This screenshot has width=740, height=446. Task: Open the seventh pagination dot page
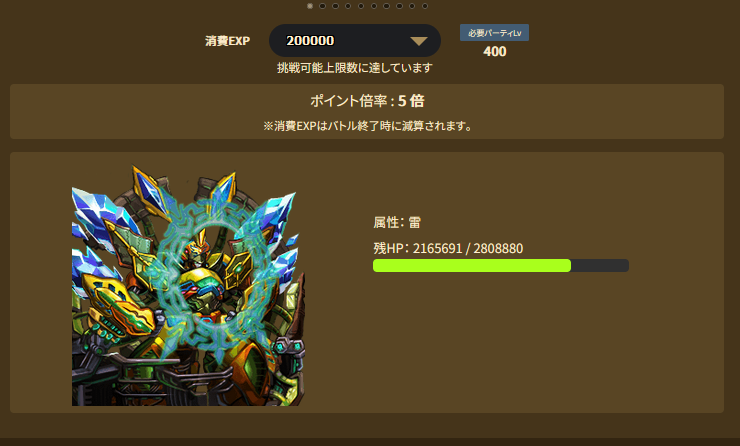(x=386, y=6)
